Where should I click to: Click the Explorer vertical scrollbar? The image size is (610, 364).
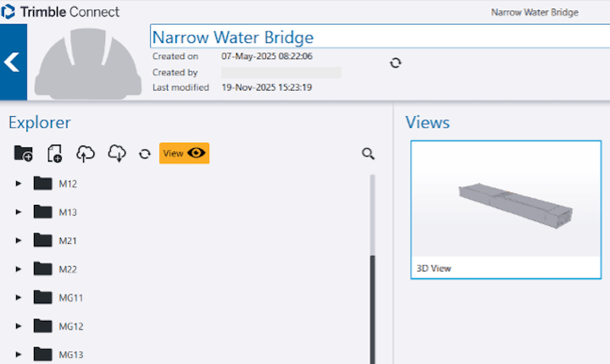(372, 305)
